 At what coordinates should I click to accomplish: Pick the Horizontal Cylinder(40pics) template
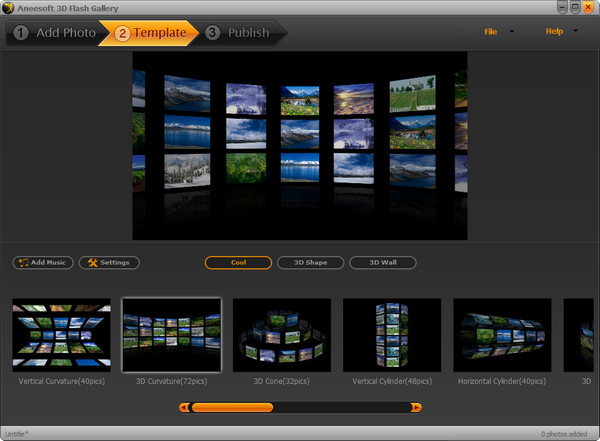502,335
